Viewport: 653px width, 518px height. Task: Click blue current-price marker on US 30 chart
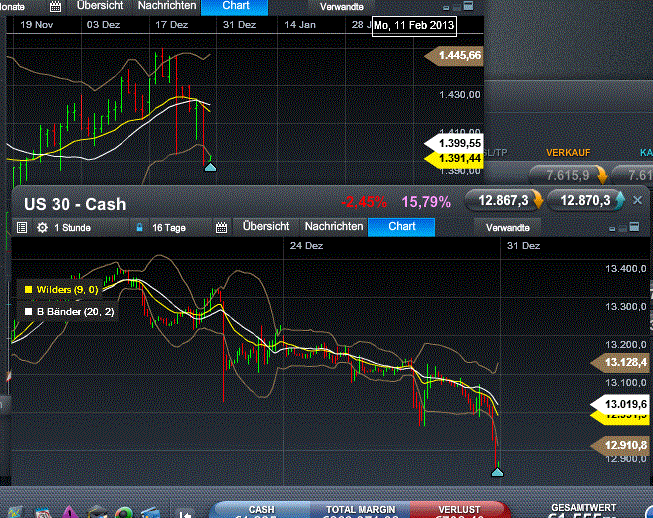point(497,472)
